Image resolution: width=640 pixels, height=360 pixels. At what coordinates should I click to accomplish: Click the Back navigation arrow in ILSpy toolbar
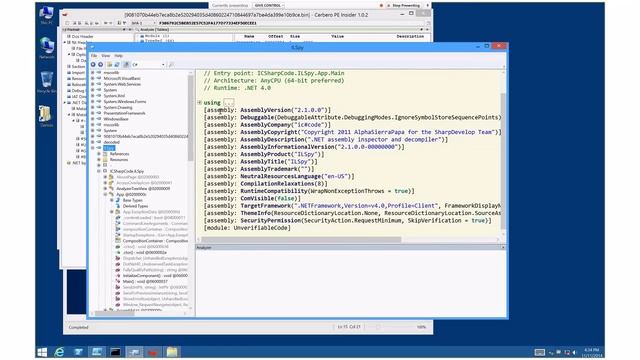pos(93,64)
